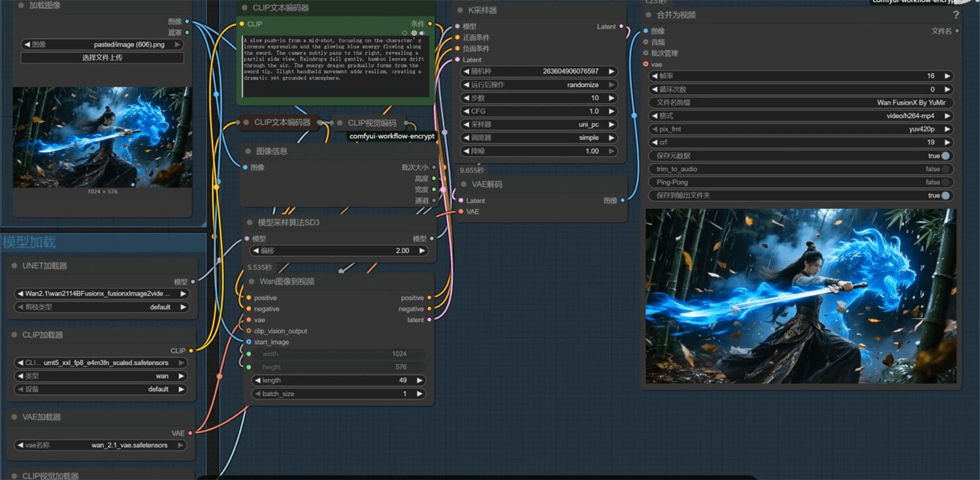Decrease the crf value with the left arrow
This screenshot has height=480, width=980.
[655, 142]
